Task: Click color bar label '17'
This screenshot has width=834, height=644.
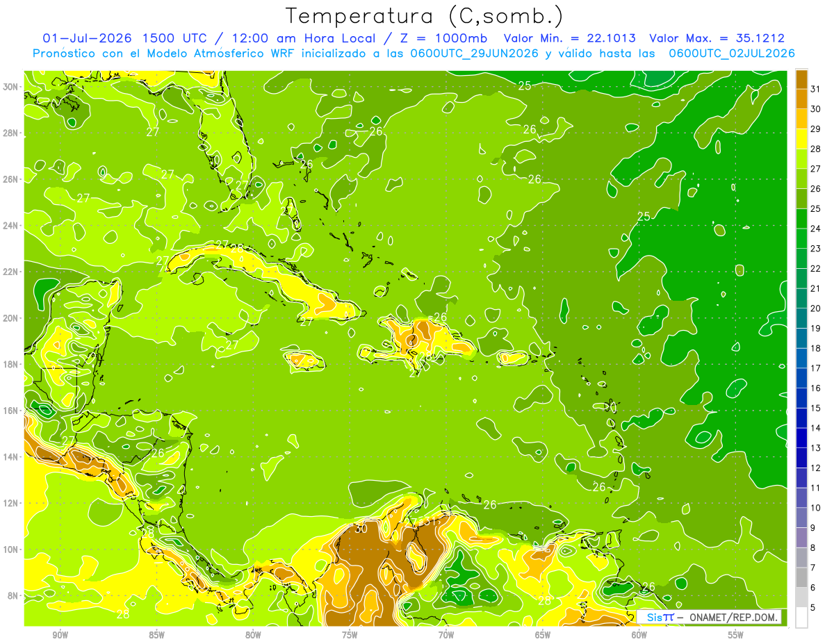Action: click(816, 368)
